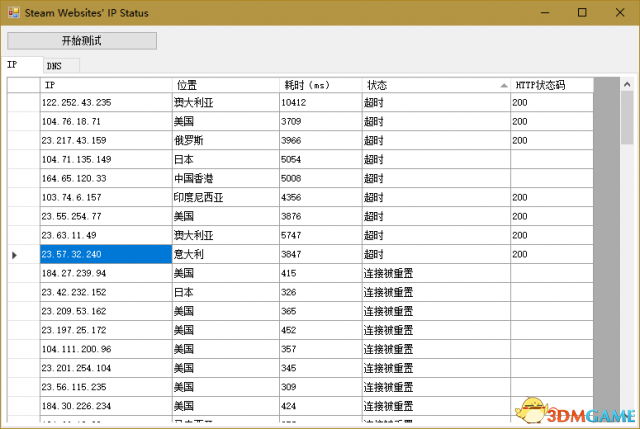Click the time value 10412
This screenshot has height=429, width=640.
click(293, 102)
